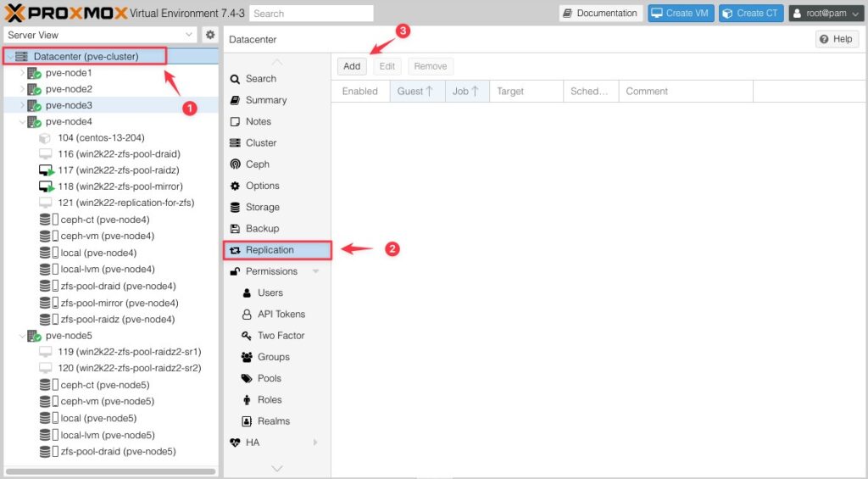Click the Two Factor key icon
This screenshot has height=479, width=868.
[x=247, y=336]
